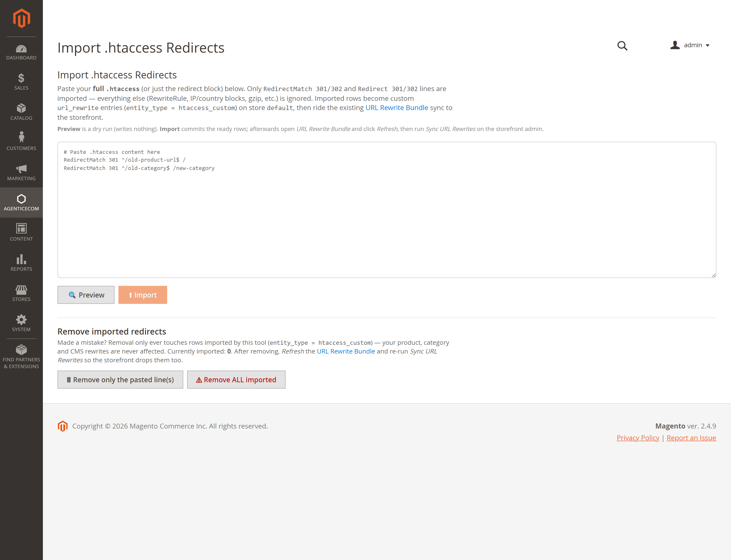The height and width of the screenshot is (560, 731).
Task: Click the global search magnifier icon
Action: pos(622,46)
